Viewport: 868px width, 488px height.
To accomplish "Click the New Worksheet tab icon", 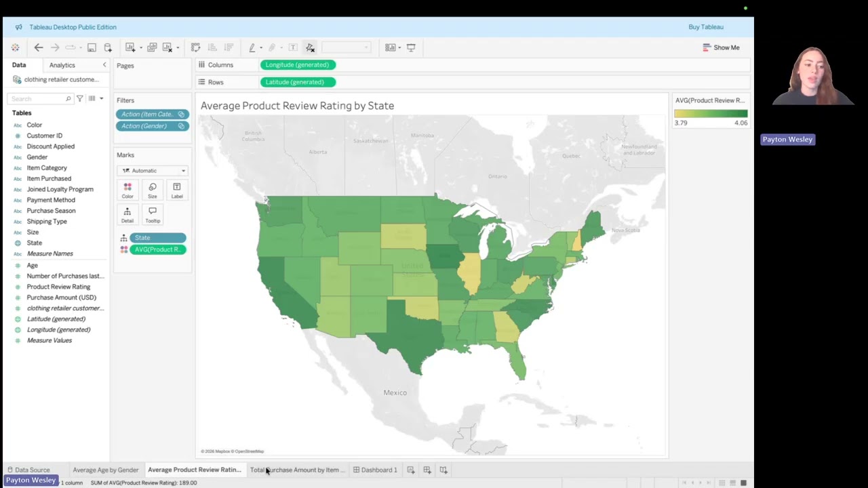I will tap(410, 470).
